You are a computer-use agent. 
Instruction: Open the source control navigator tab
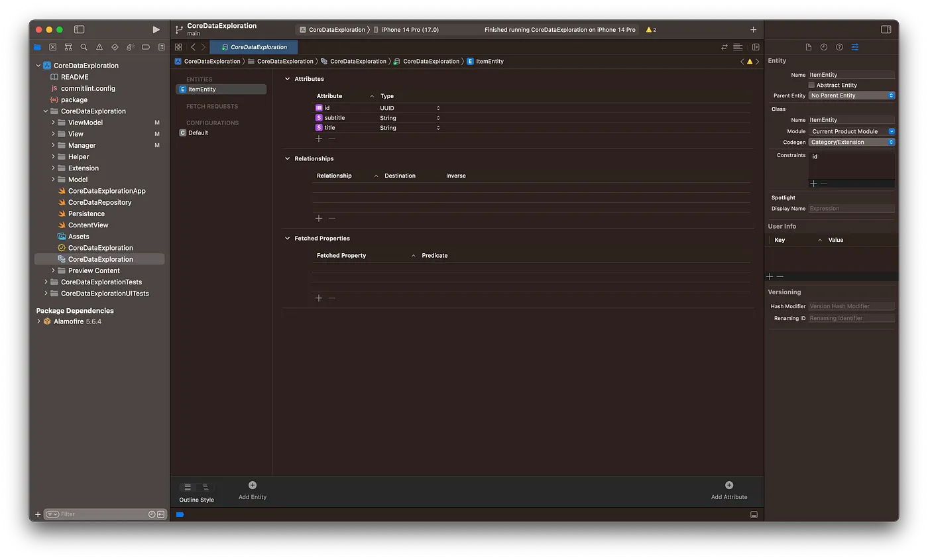(52, 47)
